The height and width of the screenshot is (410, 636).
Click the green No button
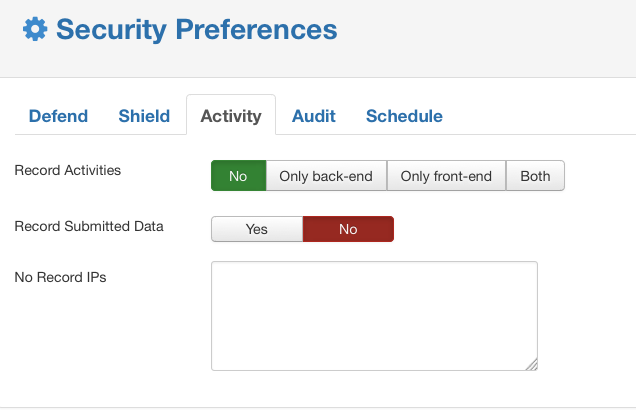tap(238, 176)
